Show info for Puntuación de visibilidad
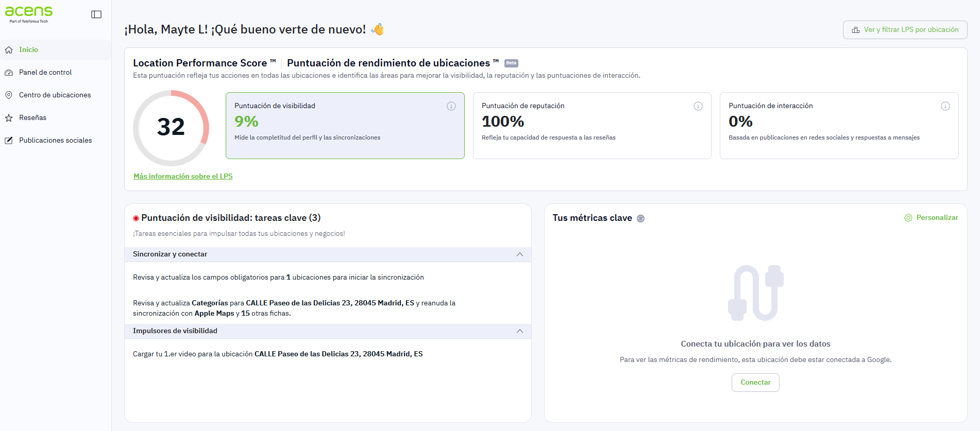This screenshot has height=431, width=980. coord(451,106)
